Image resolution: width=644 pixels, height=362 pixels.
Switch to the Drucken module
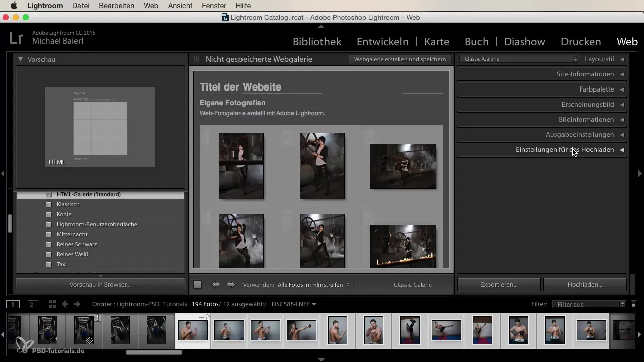coord(581,41)
